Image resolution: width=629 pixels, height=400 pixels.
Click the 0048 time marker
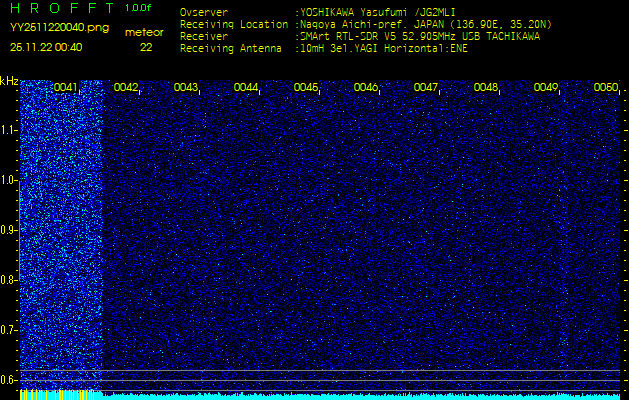coord(486,88)
